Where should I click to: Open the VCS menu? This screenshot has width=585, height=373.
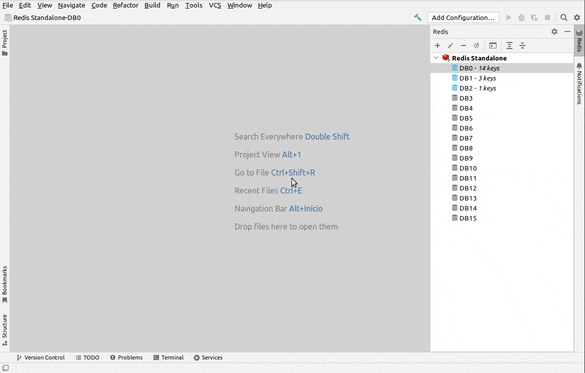point(215,5)
